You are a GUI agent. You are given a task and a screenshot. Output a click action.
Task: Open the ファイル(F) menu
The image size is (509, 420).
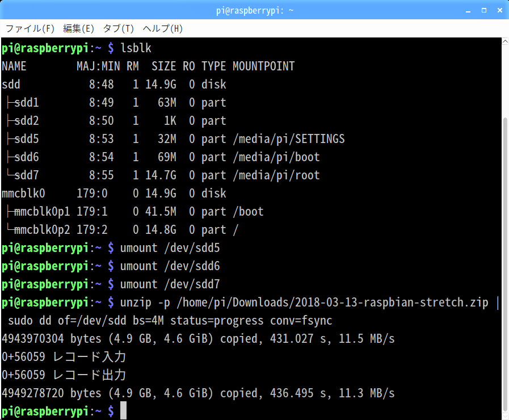point(30,28)
